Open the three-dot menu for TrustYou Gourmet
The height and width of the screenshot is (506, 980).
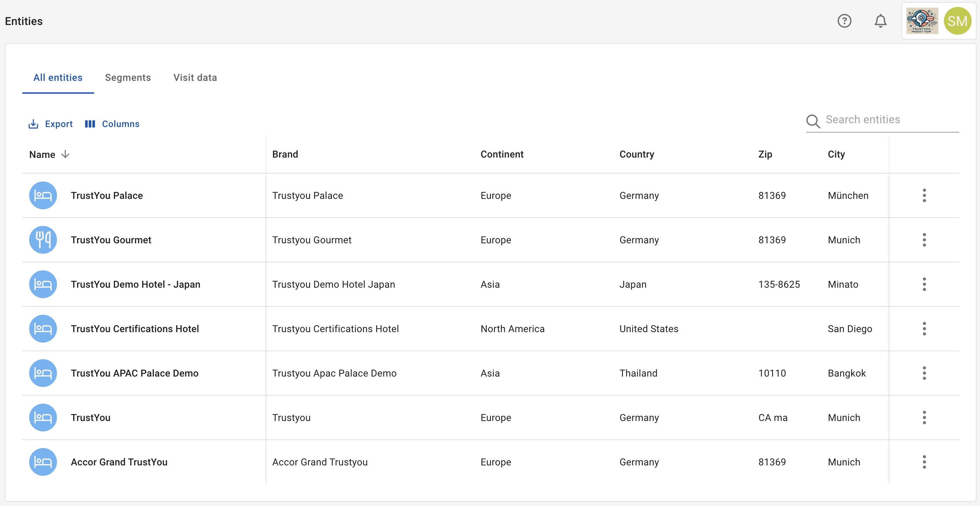point(924,240)
